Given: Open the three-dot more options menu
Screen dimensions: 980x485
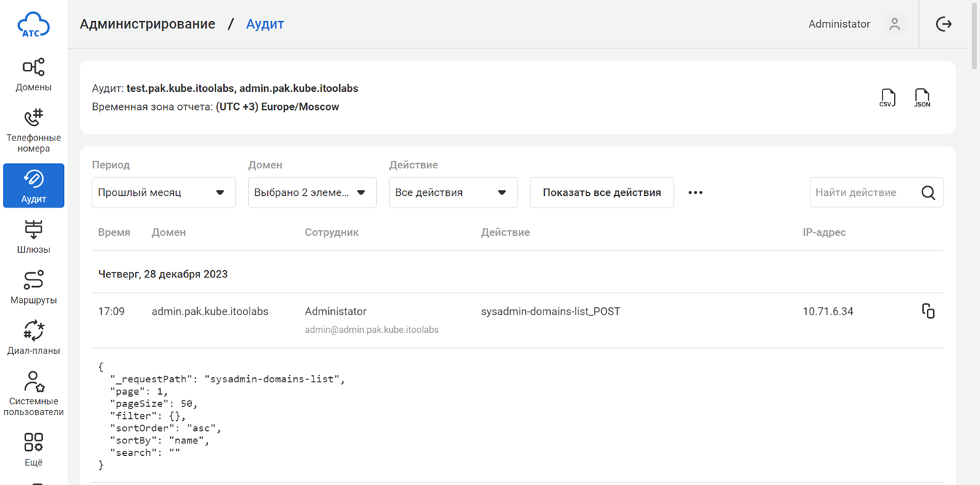Looking at the screenshot, I should 696,193.
